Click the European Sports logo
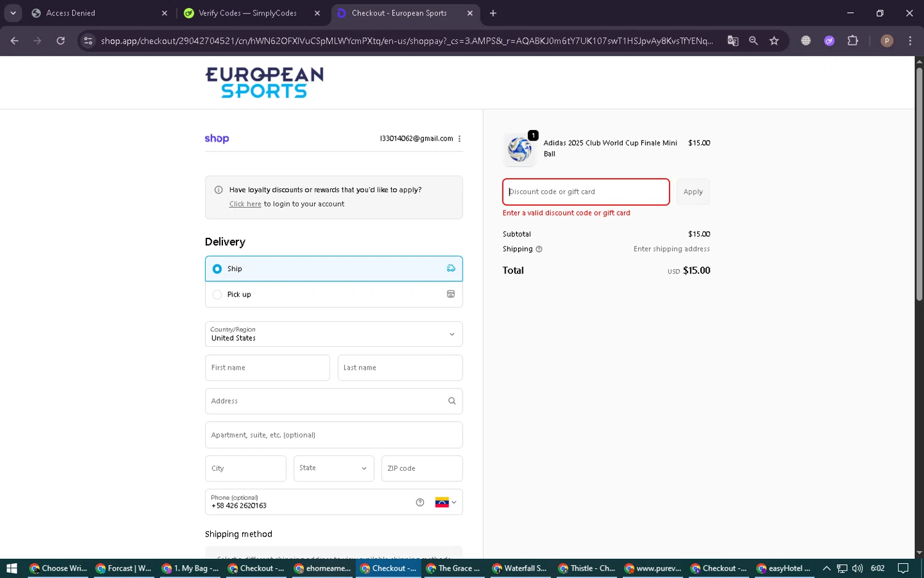The width and height of the screenshot is (924, 578). point(264,83)
